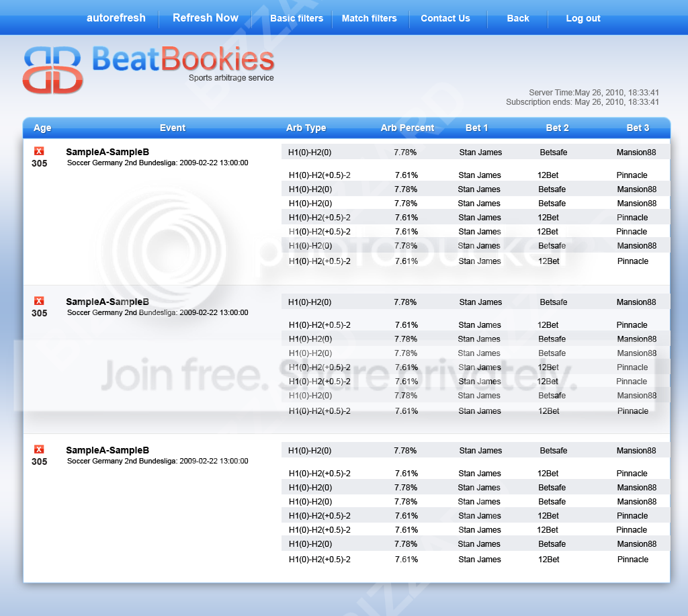Dismiss the first event with its red X icon
Image resolution: width=688 pixels, height=616 pixels.
click(39, 151)
